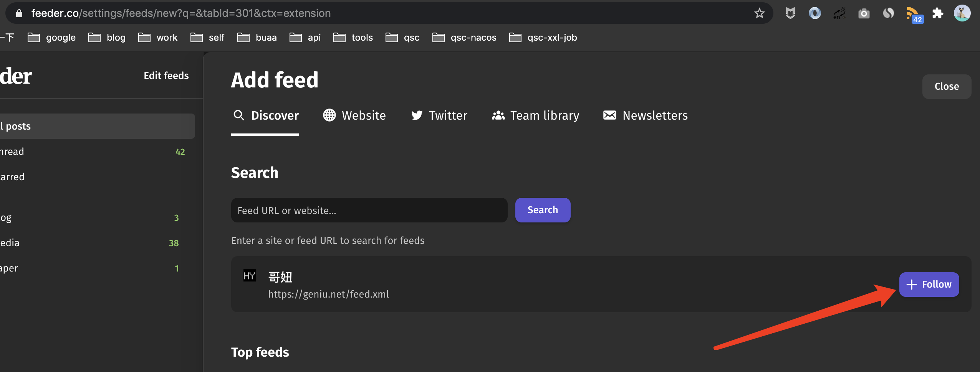Open the blue circular swirl extension icon
The height and width of the screenshot is (372, 980).
pyautogui.click(x=814, y=13)
